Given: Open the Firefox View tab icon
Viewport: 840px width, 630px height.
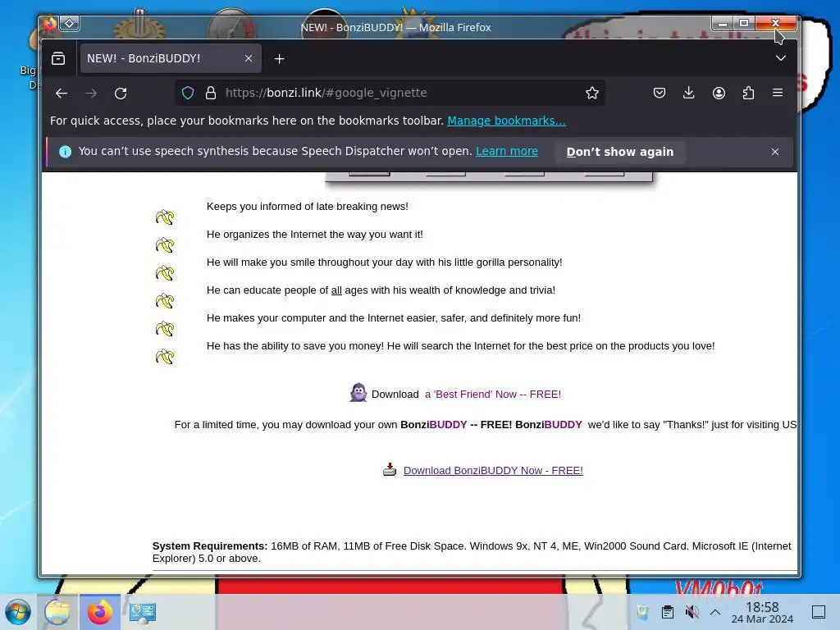Looking at the screenshot, I should point(58,58).
